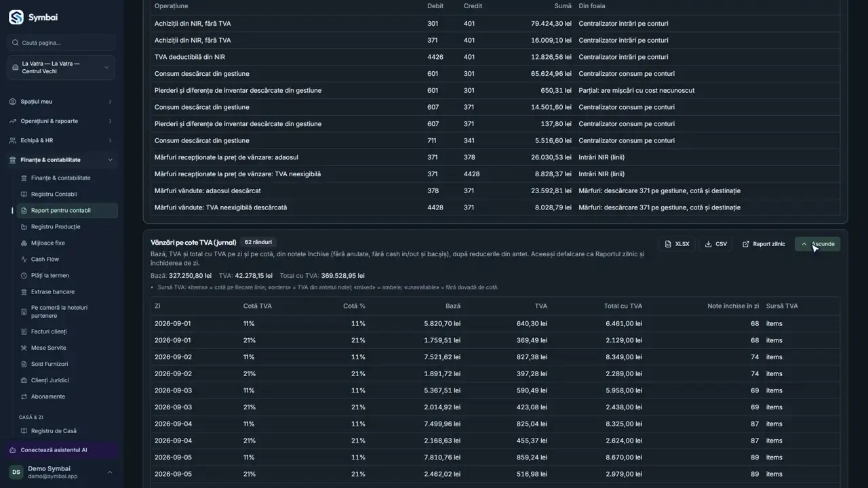Click the Spațiul meu person icon

(13, 102)
